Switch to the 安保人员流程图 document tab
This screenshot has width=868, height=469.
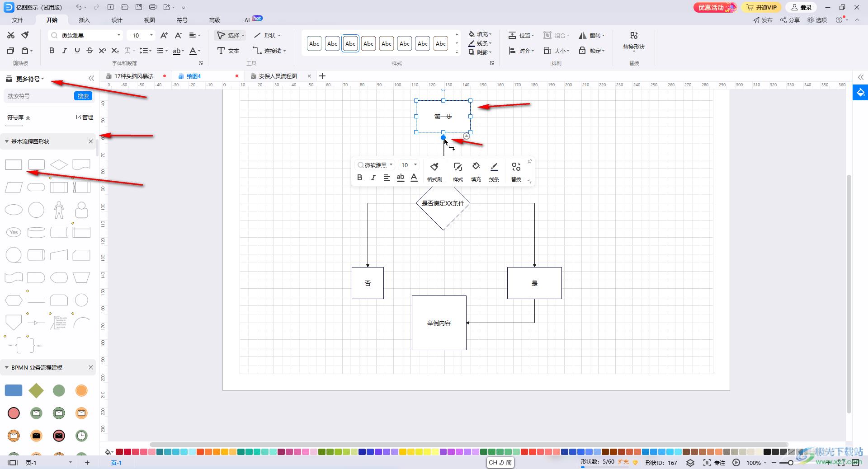pyautogui.click(x=278, y=76)
